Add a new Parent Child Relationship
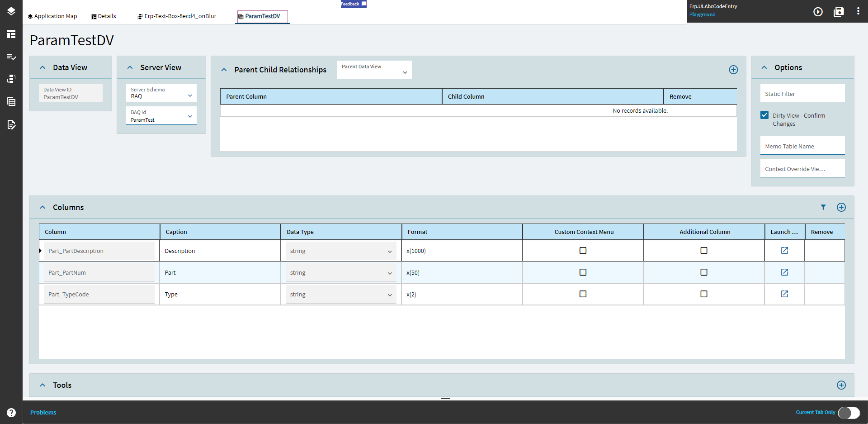The image size is (868, 424). coord(733,70)
